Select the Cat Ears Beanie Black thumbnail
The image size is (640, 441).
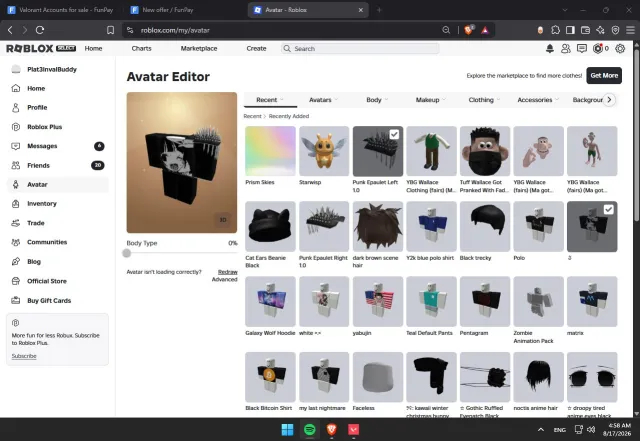coord(270,226)
